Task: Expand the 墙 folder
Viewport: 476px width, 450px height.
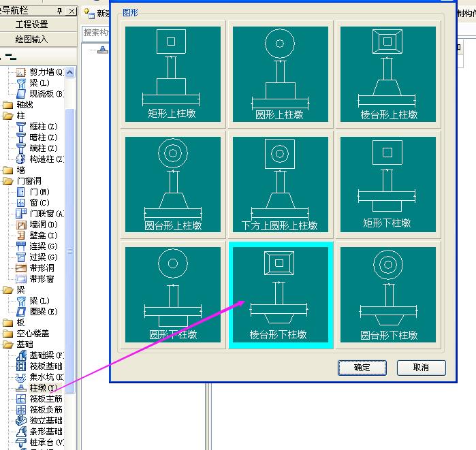Action: (7, 170)
